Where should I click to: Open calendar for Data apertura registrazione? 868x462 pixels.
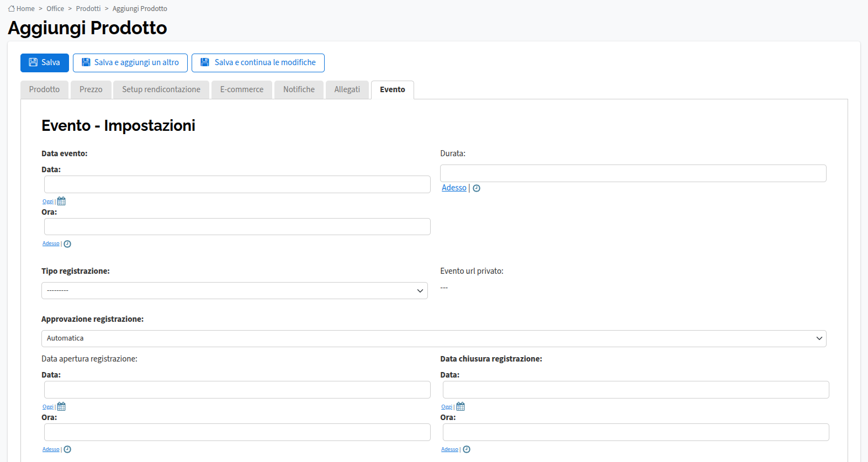[61, 407]
